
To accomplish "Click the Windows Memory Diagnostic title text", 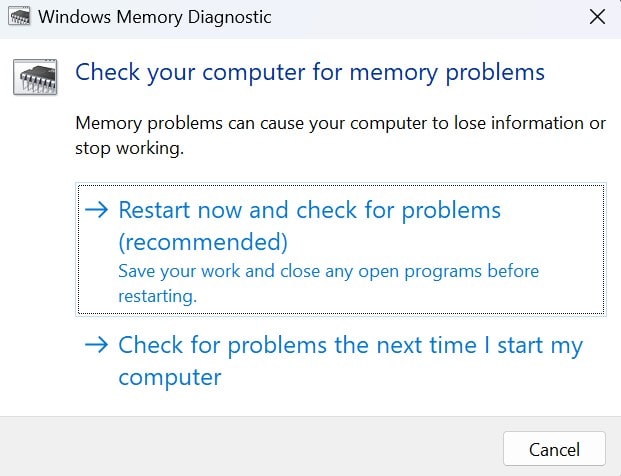I will [154, 18].
